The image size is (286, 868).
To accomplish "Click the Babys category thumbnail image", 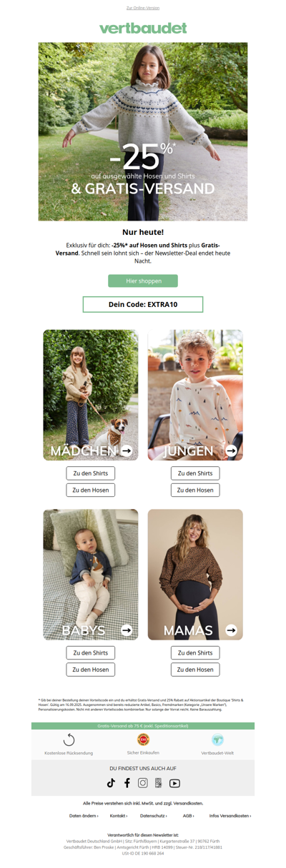I will [91, 575].
